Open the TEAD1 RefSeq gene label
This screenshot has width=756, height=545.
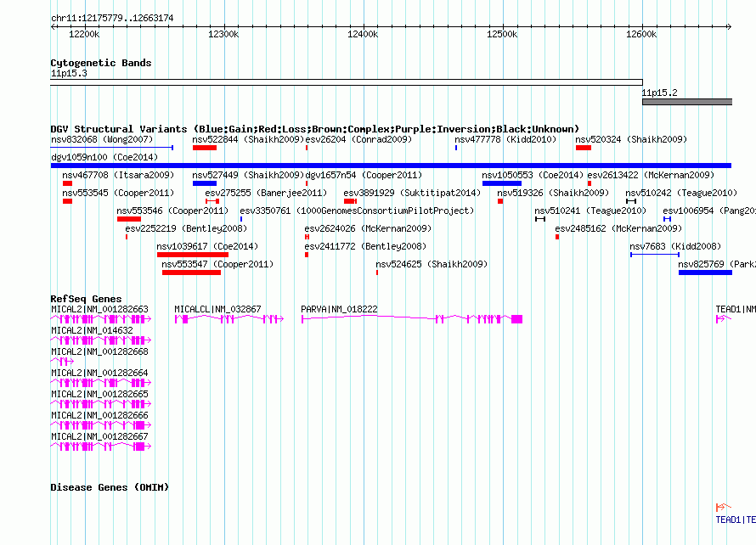click(736, 309)
